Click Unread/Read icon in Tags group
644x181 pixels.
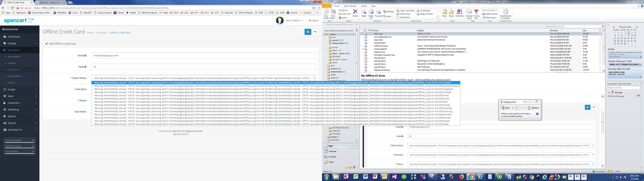469,14
